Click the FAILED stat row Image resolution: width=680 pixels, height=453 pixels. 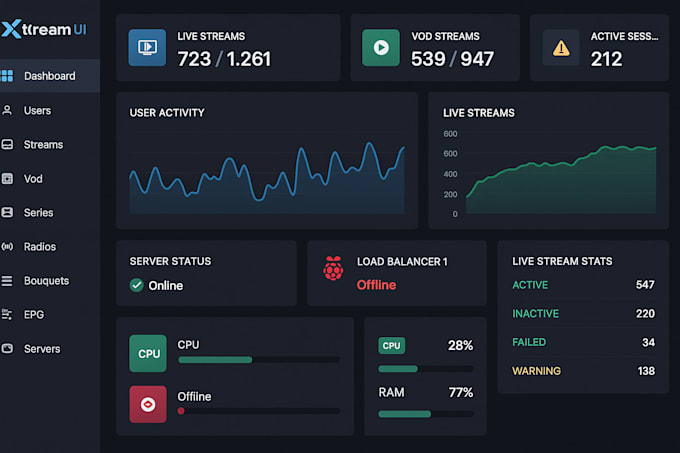point(583,342)
